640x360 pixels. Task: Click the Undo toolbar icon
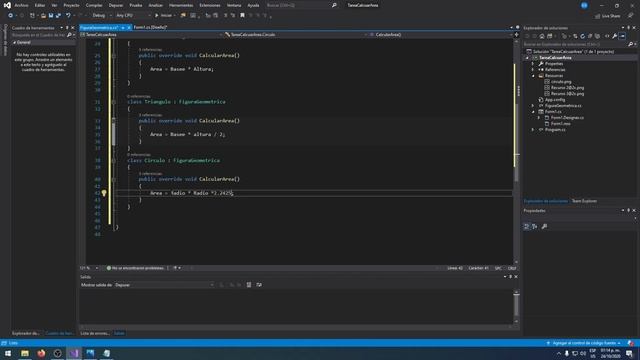click(x=68, y=16)
